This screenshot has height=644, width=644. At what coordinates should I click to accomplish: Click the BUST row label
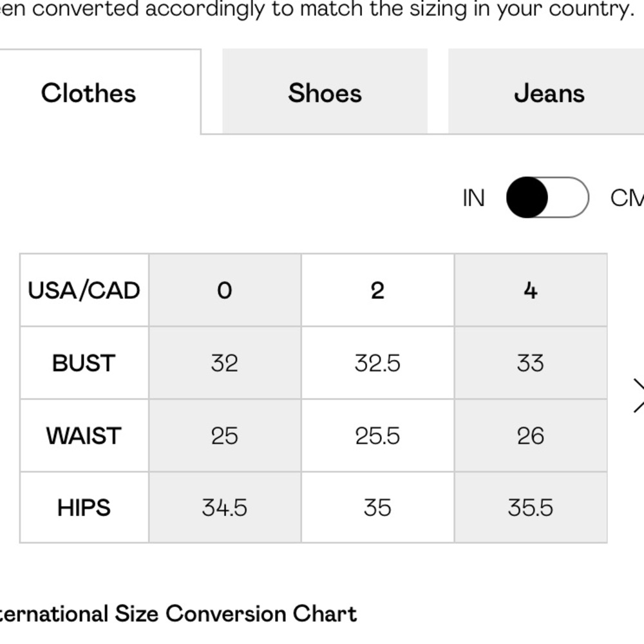point(84,363)
